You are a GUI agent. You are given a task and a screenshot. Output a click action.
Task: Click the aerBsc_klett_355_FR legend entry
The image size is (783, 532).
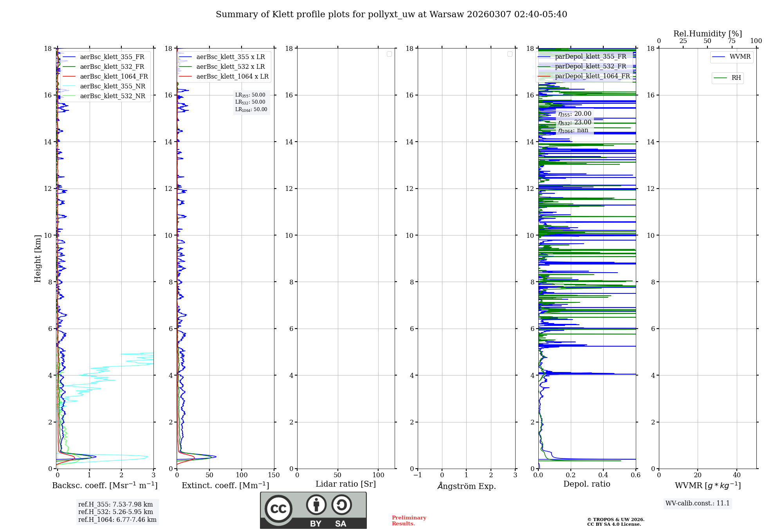tap(112, 57)
